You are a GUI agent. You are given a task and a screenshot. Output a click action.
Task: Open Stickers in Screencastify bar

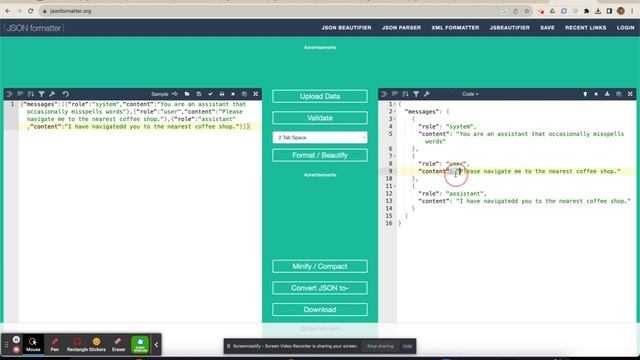[97, 344]
